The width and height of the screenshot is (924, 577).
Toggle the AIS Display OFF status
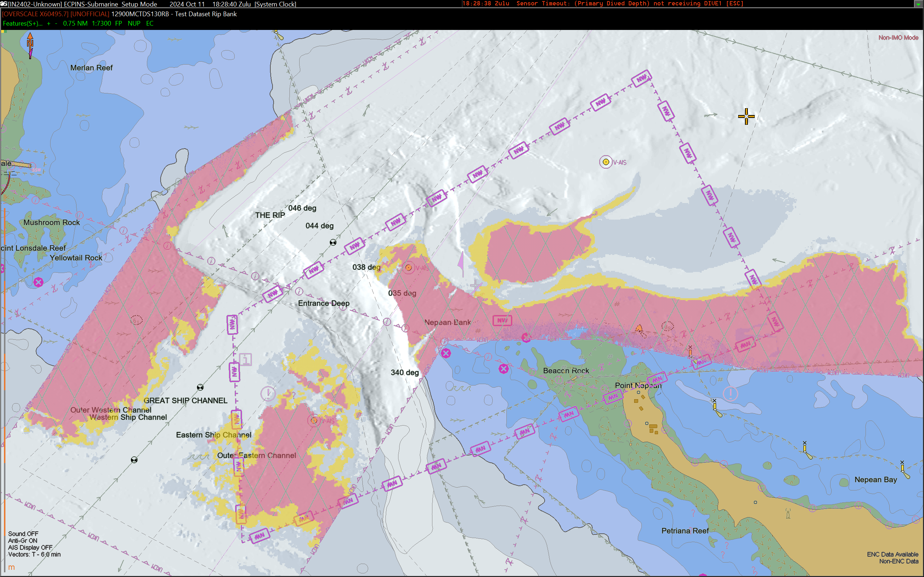pyautogui.click(x=30, y=547)
